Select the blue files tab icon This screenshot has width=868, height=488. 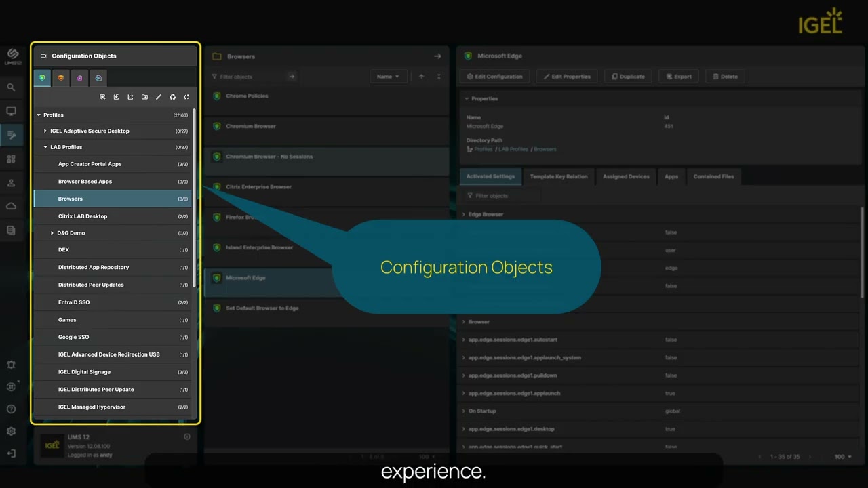(x=98, y=78)
